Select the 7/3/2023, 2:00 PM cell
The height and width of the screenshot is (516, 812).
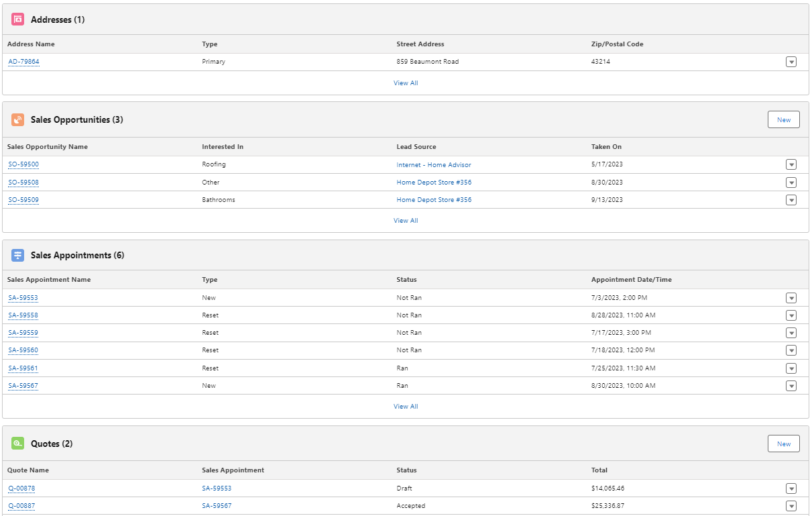[x=620, y=297]
